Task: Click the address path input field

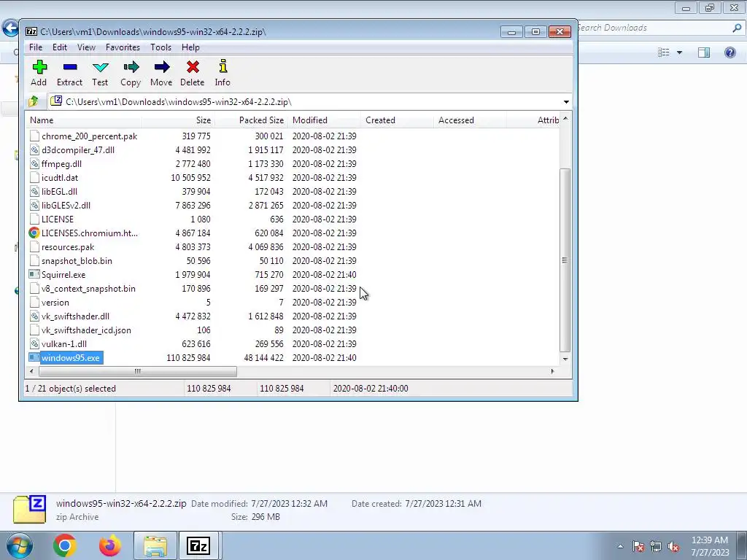Action: 305,102
